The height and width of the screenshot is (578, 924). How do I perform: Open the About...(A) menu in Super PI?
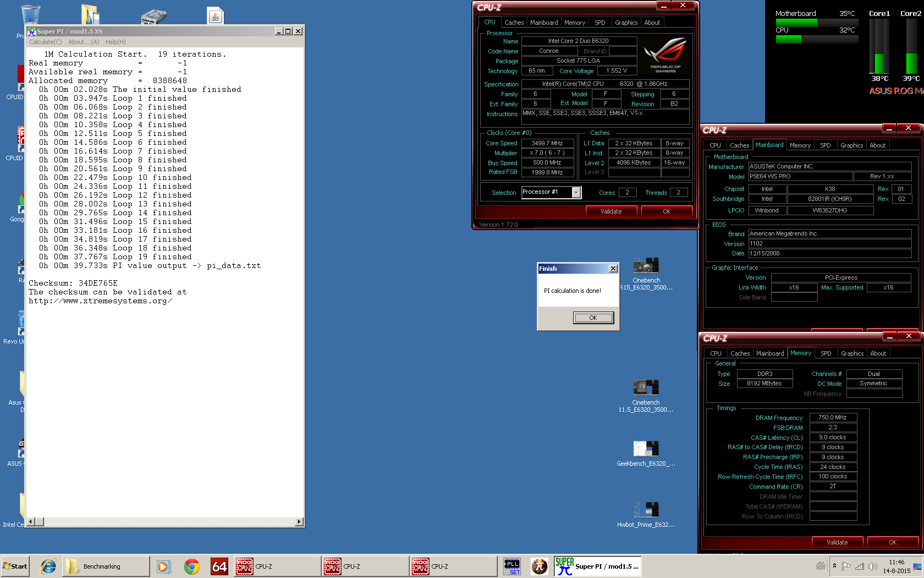(84, 42)
